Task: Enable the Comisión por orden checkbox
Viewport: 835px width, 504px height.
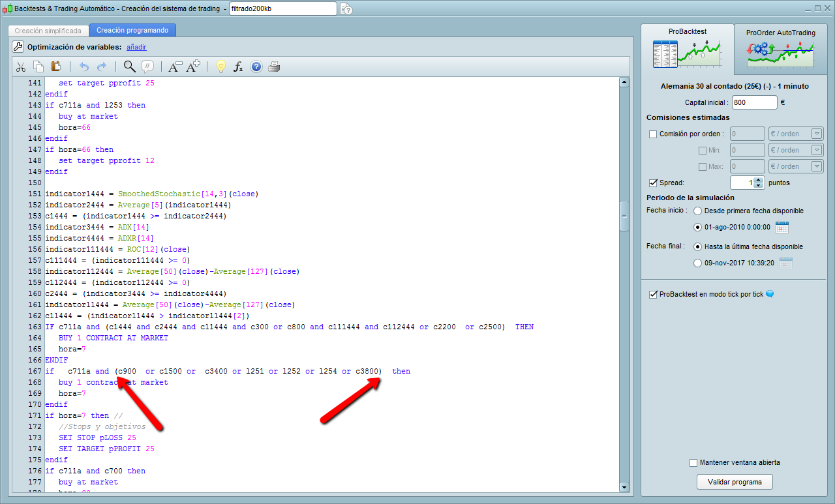Action: pos(653,134)
